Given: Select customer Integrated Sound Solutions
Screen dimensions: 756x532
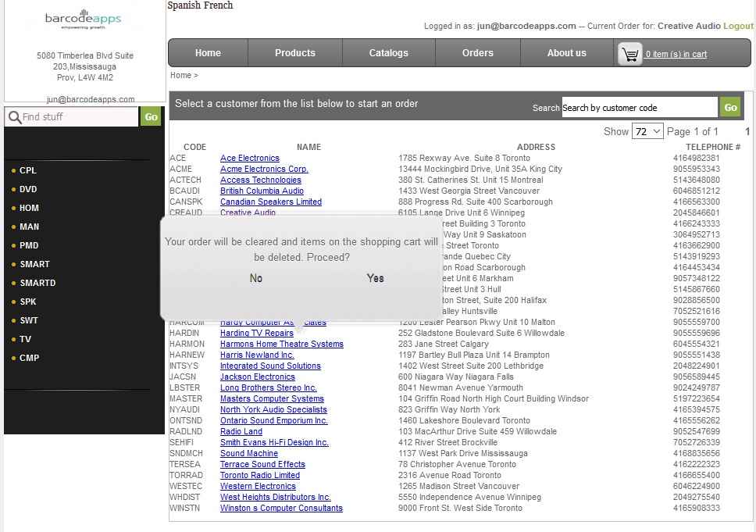Looking at the screenshot, I should coord(270,366).
